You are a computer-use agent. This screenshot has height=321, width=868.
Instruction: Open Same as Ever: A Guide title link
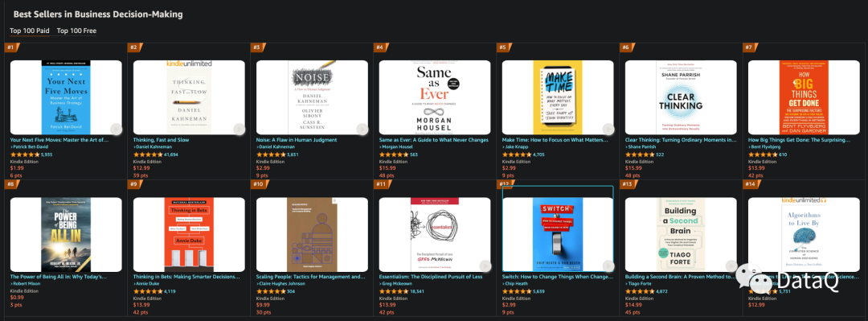pyautogui.click(x=433, y=140)
